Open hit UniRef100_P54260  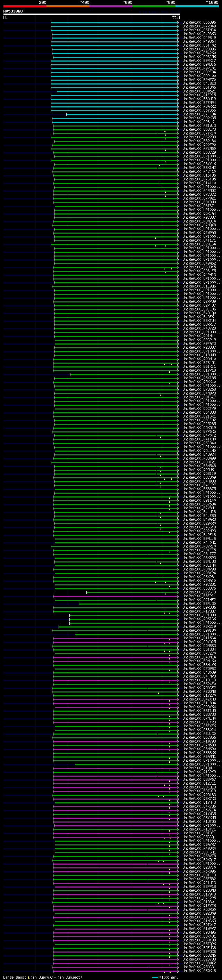pos(199,53)
